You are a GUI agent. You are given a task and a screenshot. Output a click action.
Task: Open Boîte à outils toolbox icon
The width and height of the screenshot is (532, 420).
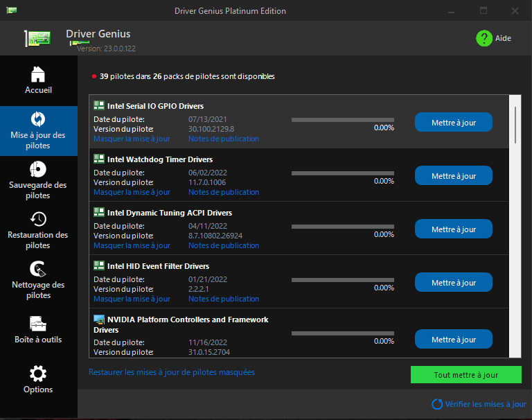point(38,324)
